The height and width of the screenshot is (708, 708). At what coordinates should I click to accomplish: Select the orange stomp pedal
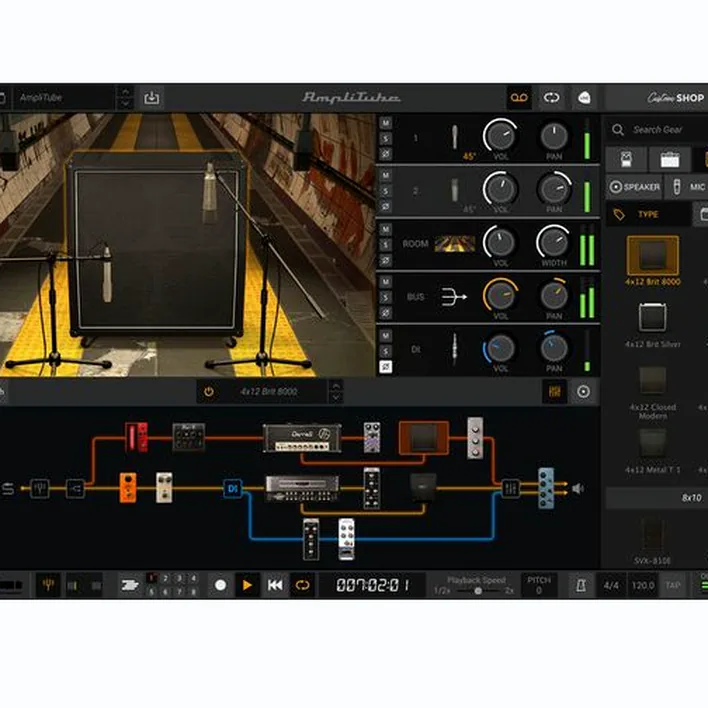click(128, 488)
